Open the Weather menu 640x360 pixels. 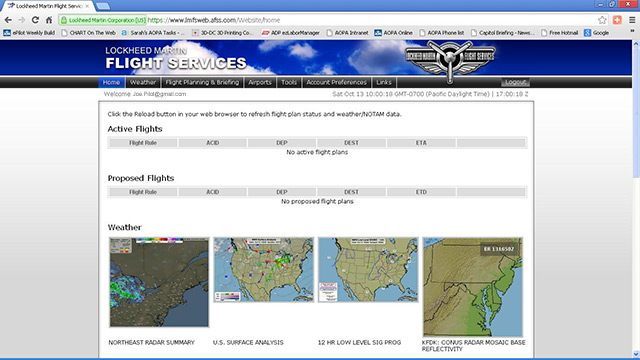point(143,82)
